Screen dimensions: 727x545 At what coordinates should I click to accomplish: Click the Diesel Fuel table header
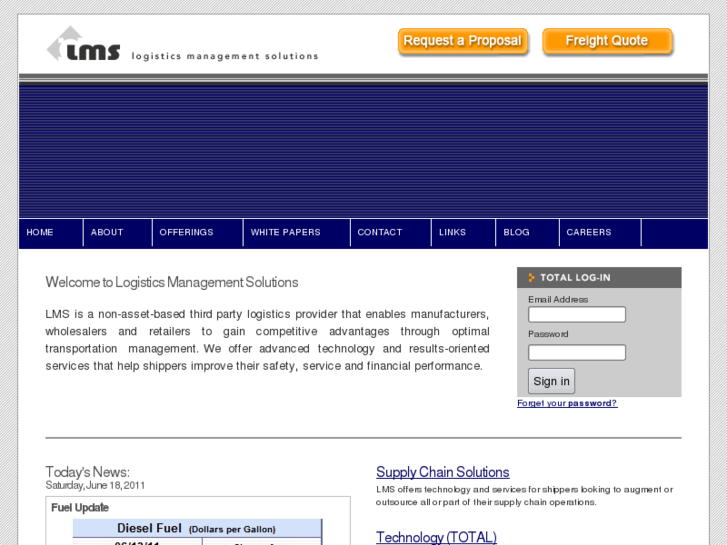tap(197, 529)
